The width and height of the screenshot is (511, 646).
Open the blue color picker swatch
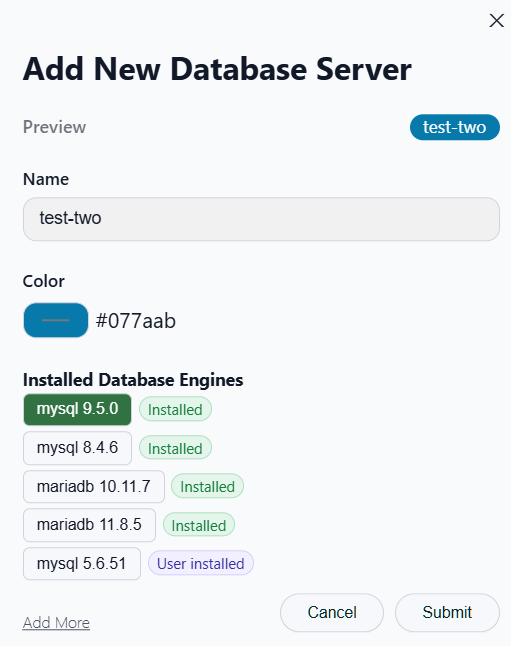(x=56, y=320)
